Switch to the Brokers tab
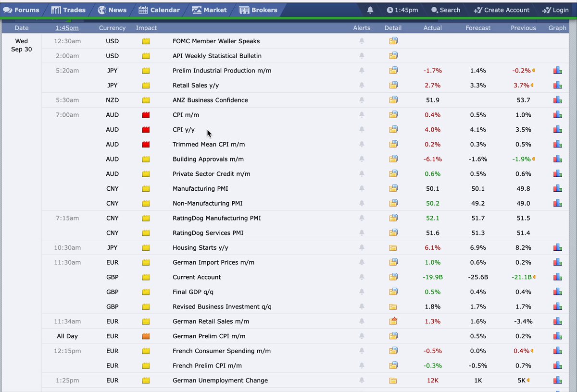This screenshot has width=577, height=392. tap(258, 10)
